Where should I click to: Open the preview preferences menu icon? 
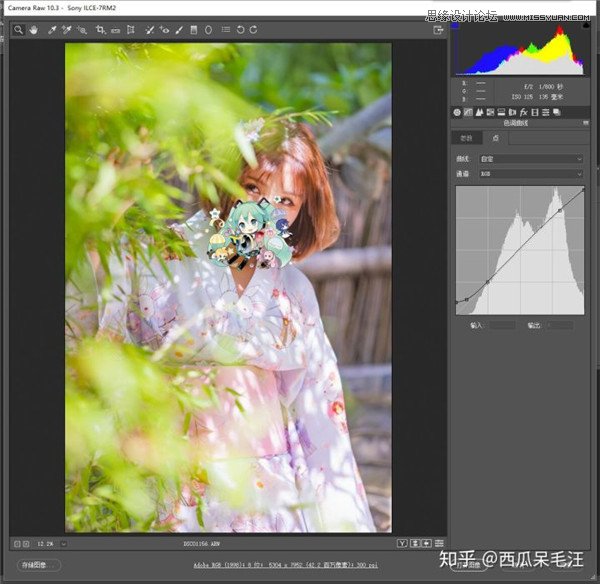tap(439, 543)
